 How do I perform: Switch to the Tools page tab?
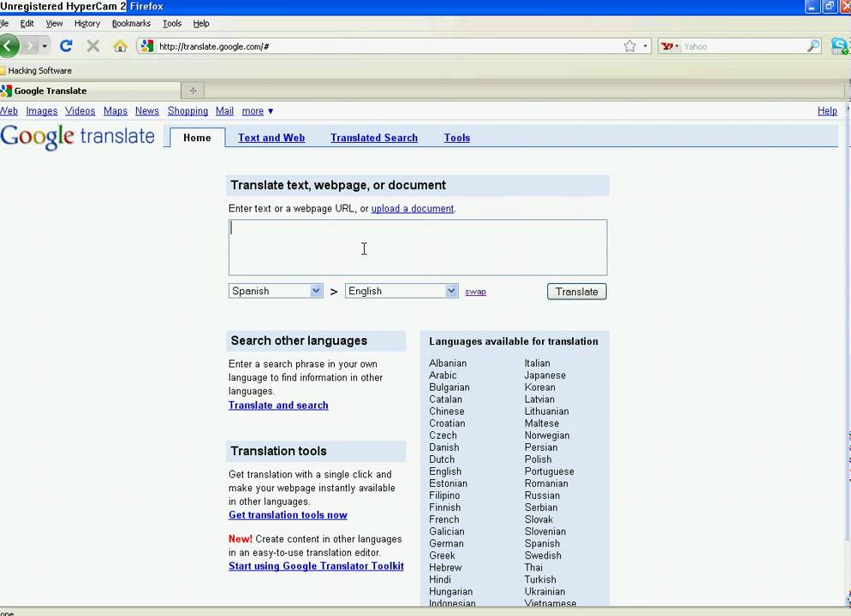[457, 138]
